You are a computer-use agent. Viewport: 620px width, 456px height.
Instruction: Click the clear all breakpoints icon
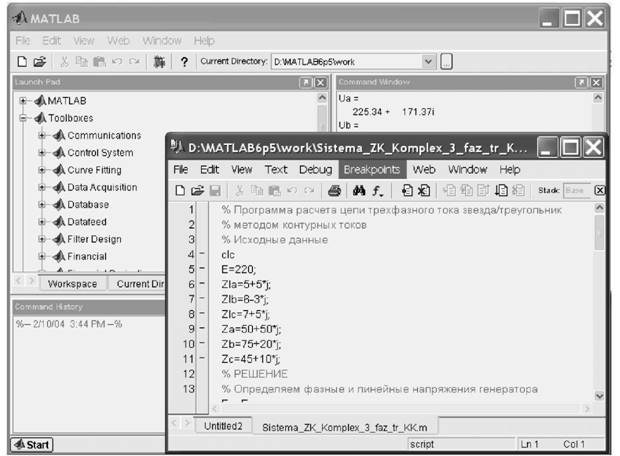(x=424, y=191)
